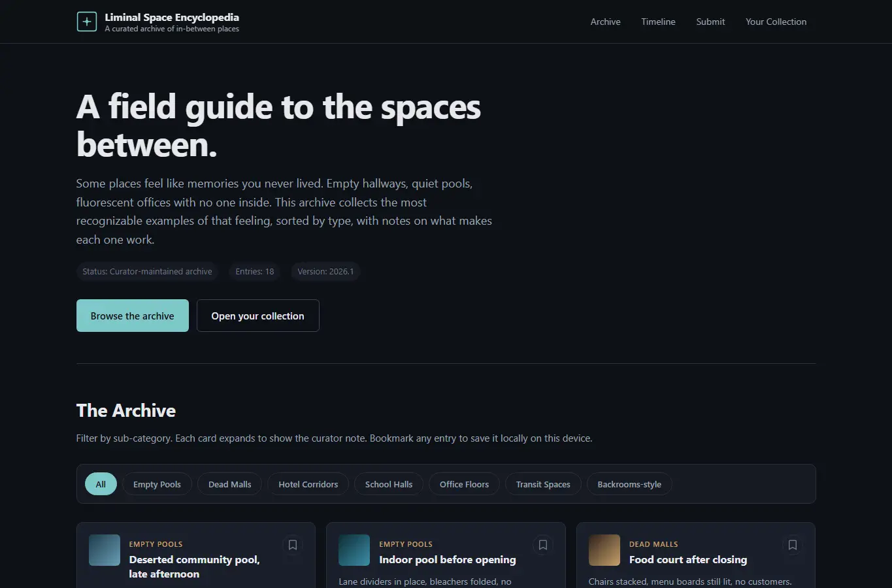Click the EMPTY POOLS label above Deserted community pool
This screenshot has width=892, height=588.
point(156,544)
